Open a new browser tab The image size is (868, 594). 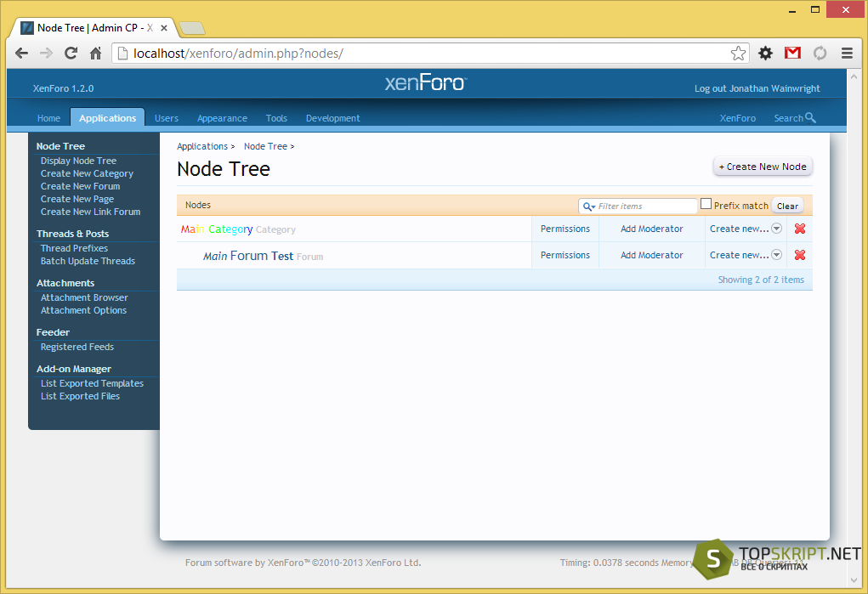[x=192, y=28]
